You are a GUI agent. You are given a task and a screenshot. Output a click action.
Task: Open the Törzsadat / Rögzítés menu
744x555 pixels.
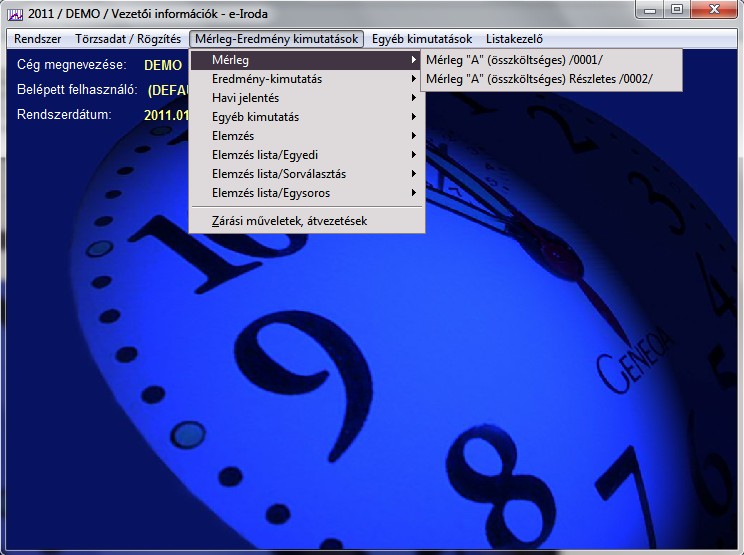point(128,39)
